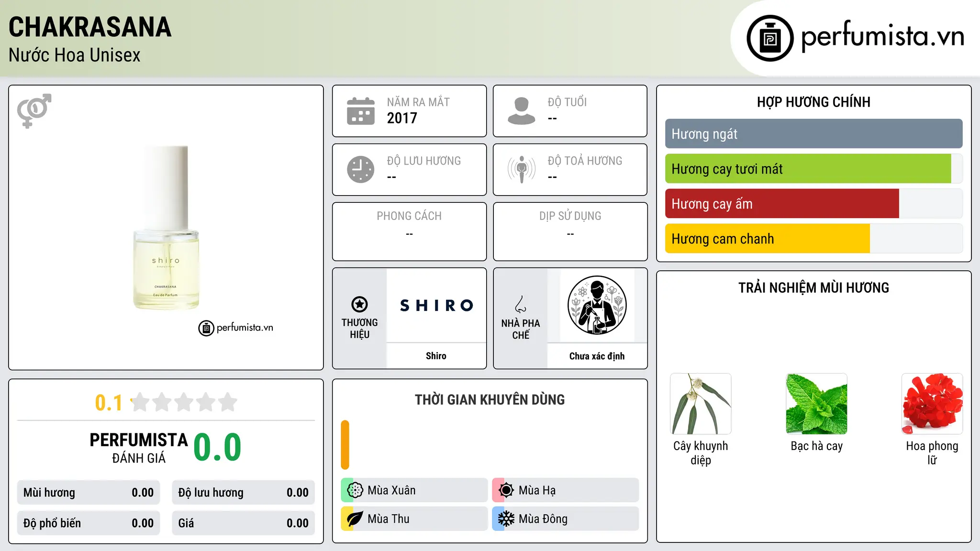Select the Mùa Đông season button
The image size is (980, 551).
pyautogui.click(x=566, y=519)
